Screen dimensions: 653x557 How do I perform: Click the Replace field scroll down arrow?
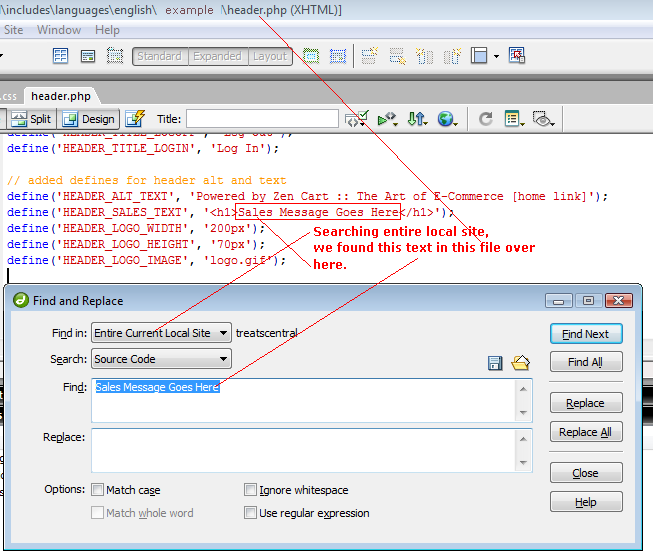coord(523,462)
